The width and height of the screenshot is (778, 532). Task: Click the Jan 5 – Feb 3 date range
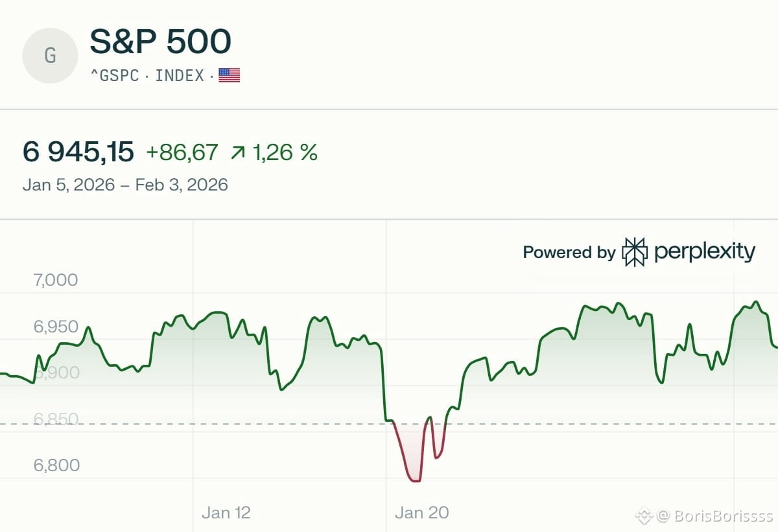pos(125,185)
